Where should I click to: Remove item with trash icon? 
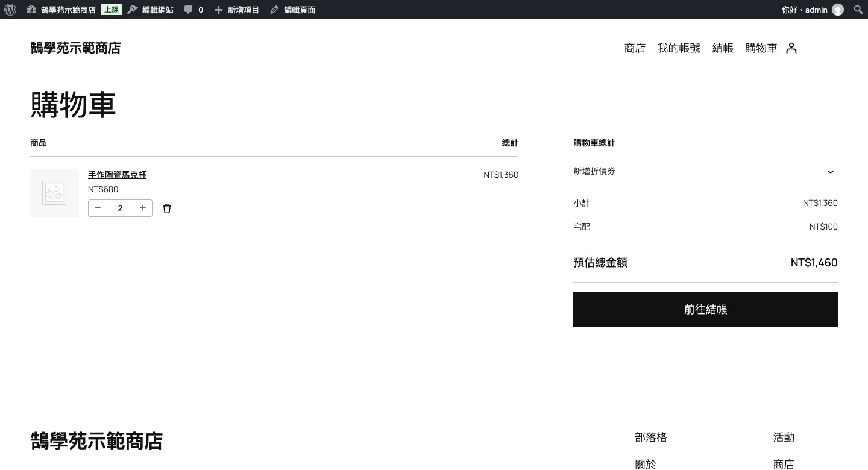(x=167, y=208)
